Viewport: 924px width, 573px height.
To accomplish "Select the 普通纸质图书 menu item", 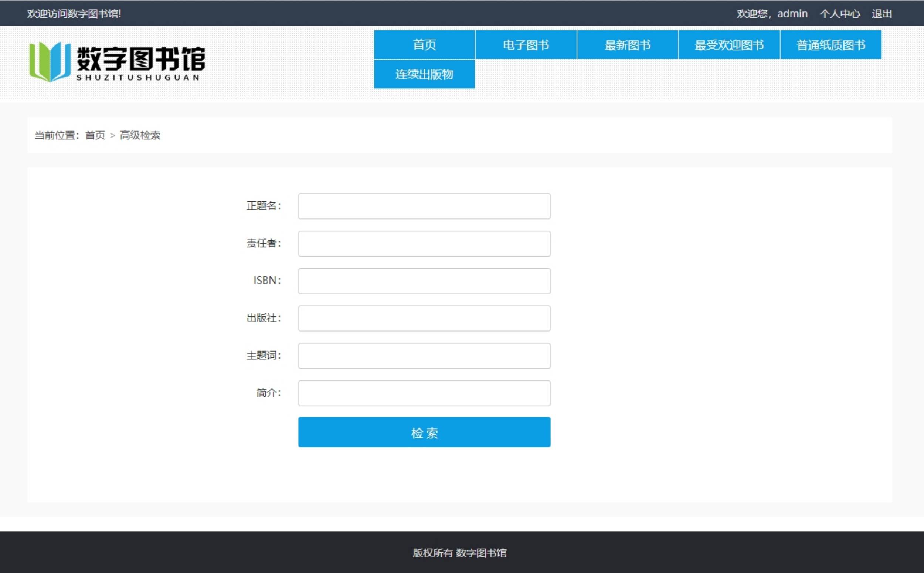I will click(x=830, y=45).
